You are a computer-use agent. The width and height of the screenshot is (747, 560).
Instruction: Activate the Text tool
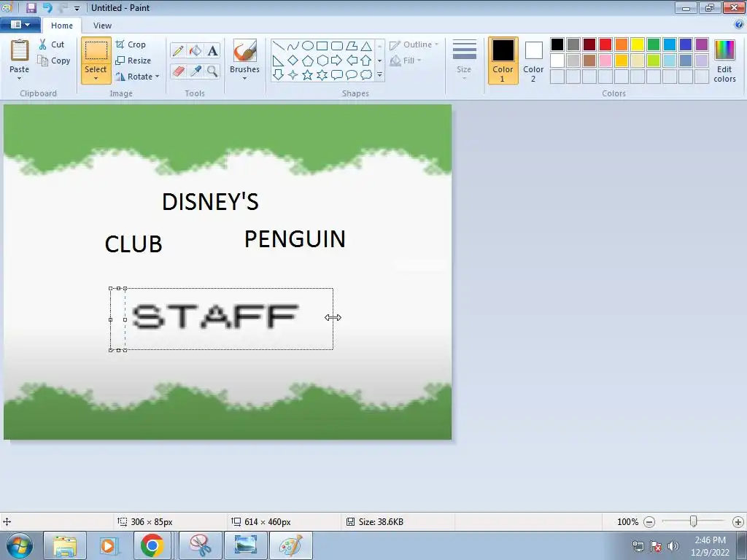click(212, 50)
